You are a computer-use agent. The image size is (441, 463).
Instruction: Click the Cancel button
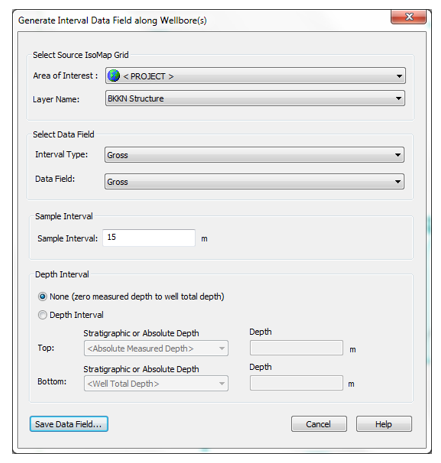tap(319, 424)
